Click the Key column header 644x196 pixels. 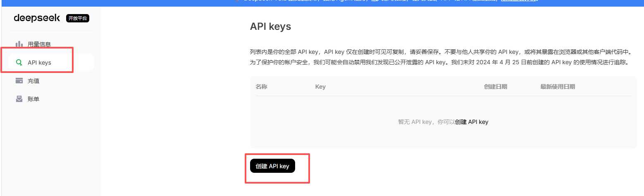coord(320,87)
